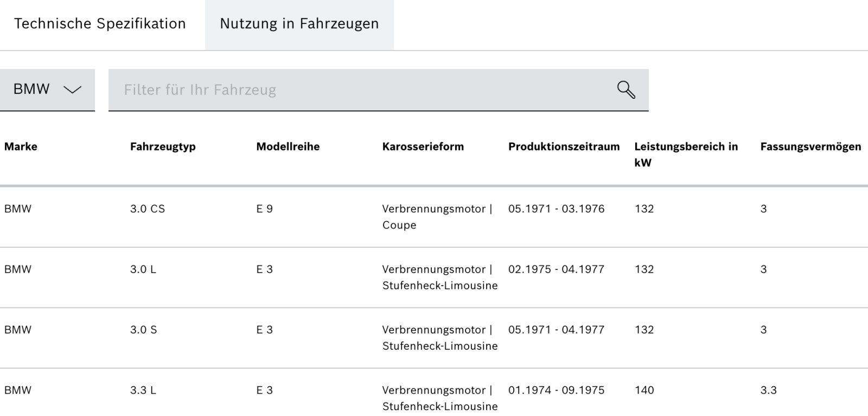Open the BMW brand dropdown
The image size is (868, 416).
(x=47, y=90)
